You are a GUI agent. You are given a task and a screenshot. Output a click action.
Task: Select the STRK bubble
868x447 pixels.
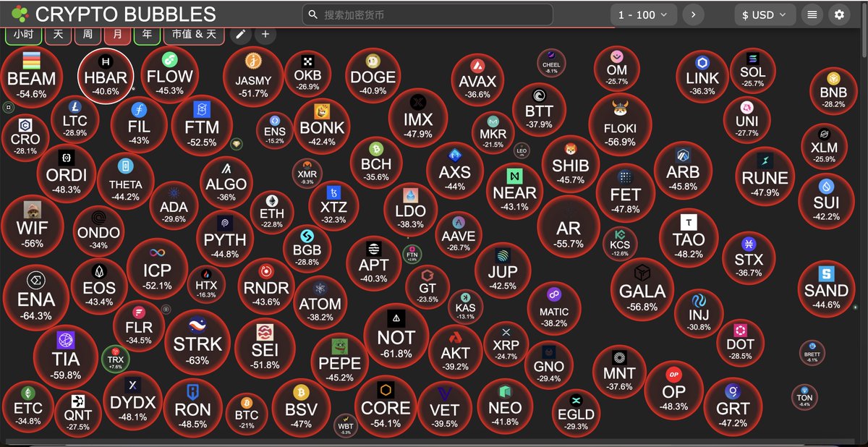(197, 344)
